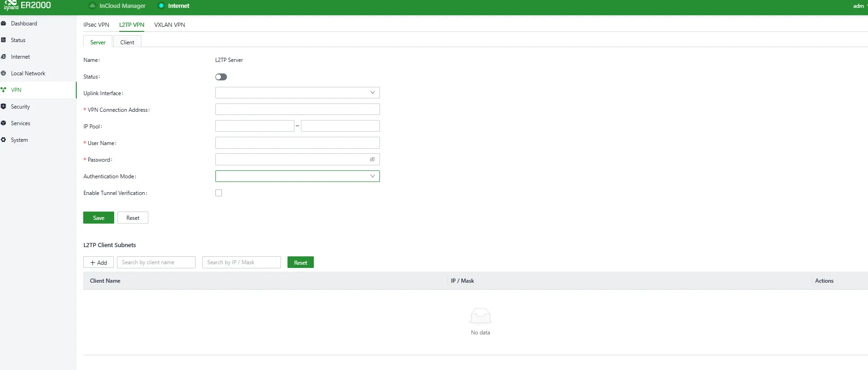Reset the L2TP server form
The image size is (868, 370).
pyautogui.click(x=133, y=218)
